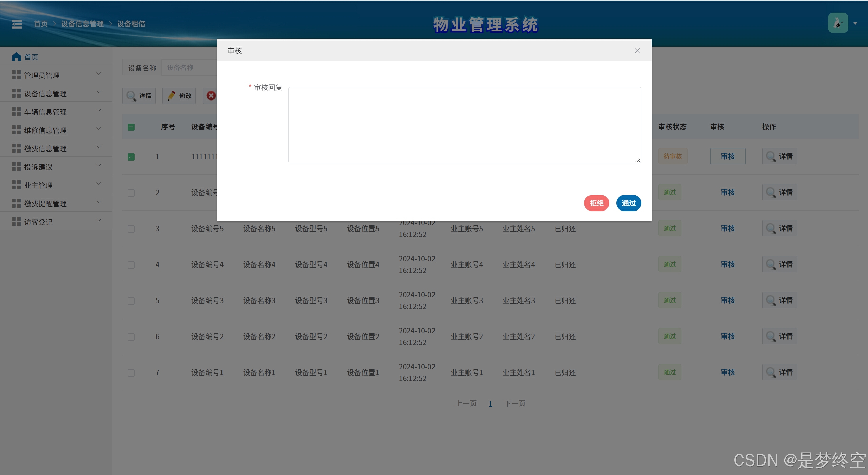
Task: Select 设备信息管理 in the breadcrumb
Action: (82, 24)
